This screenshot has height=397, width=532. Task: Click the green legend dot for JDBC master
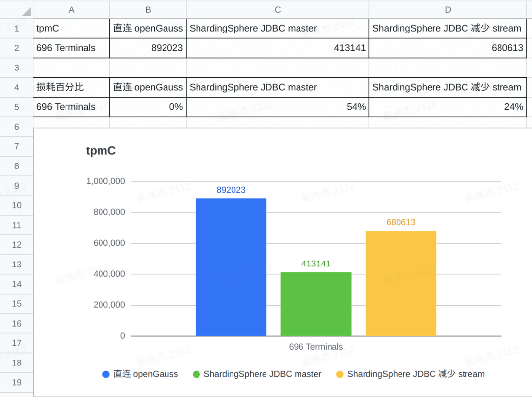pyautogui.click(x=196, y=374)
